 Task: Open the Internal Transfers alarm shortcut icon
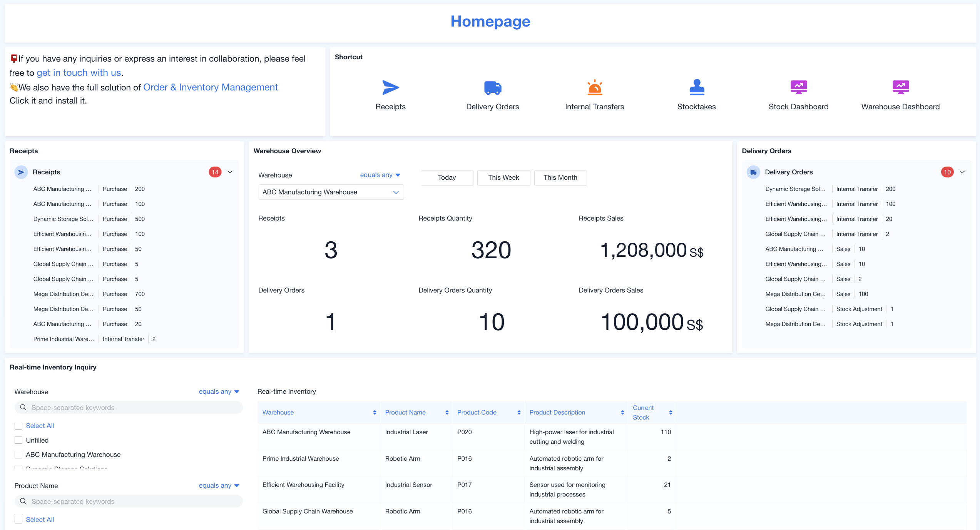(594, 87)
